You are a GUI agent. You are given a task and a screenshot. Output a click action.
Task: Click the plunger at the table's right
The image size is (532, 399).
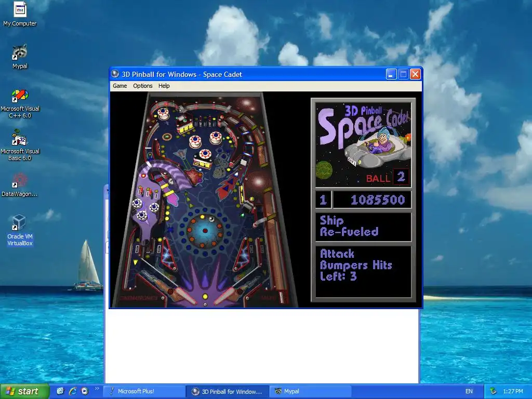pos(281,297)
